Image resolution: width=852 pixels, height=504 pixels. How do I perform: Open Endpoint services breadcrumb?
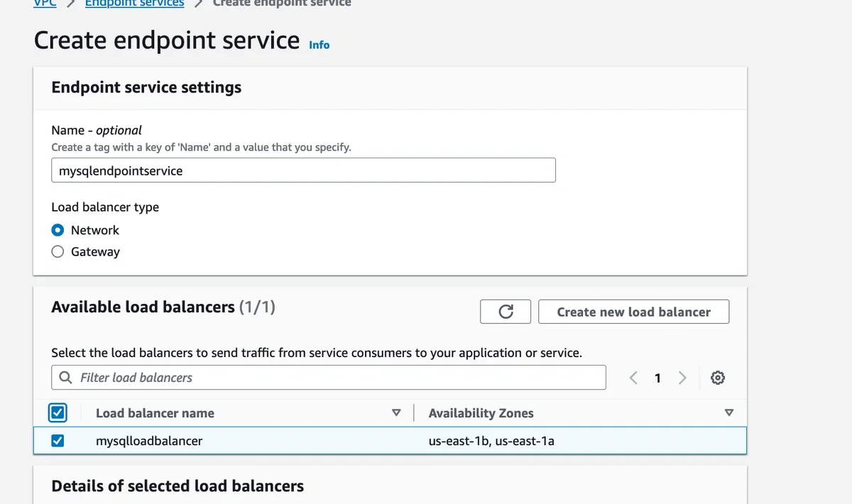click(134, 4)
